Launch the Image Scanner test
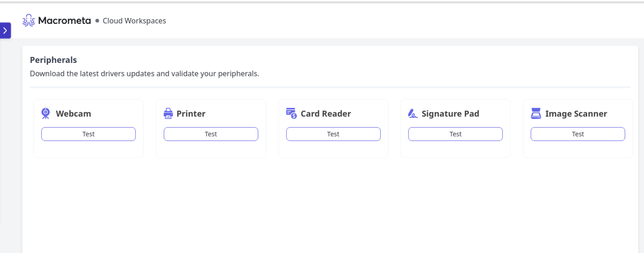The width and height of the screenshot is (644, 253). [578, 134]
